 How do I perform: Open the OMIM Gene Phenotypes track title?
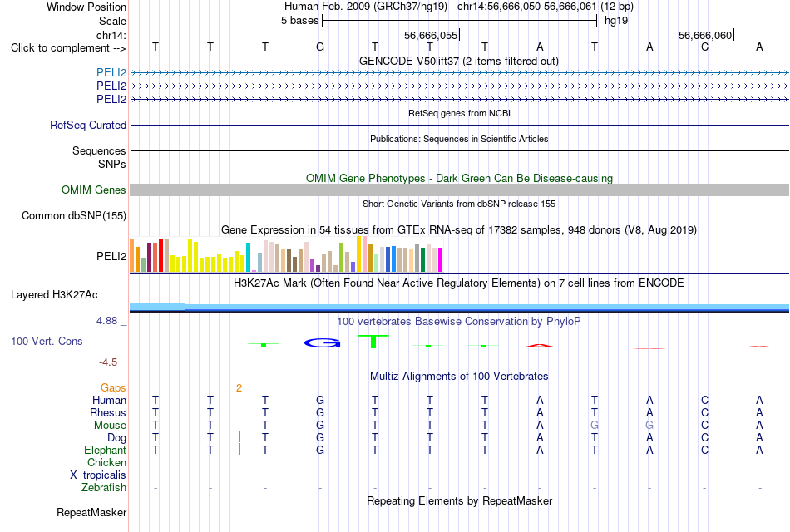click(459, 179)
